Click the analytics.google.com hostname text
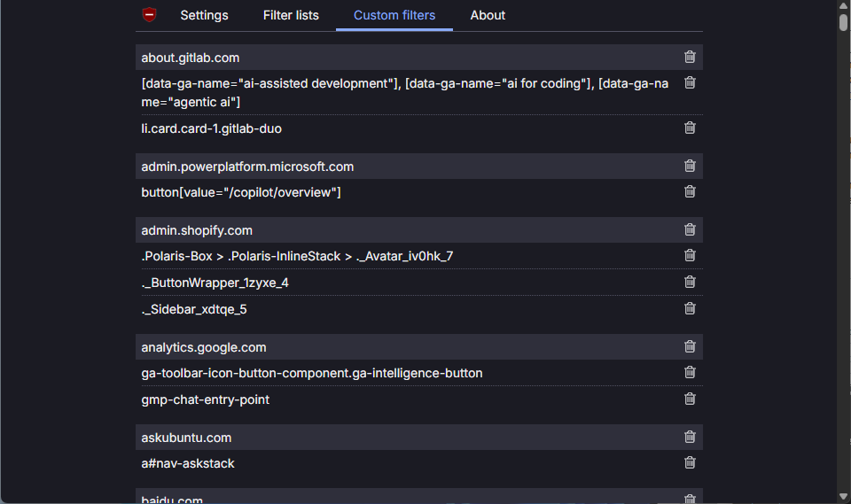 click(204, 348)
